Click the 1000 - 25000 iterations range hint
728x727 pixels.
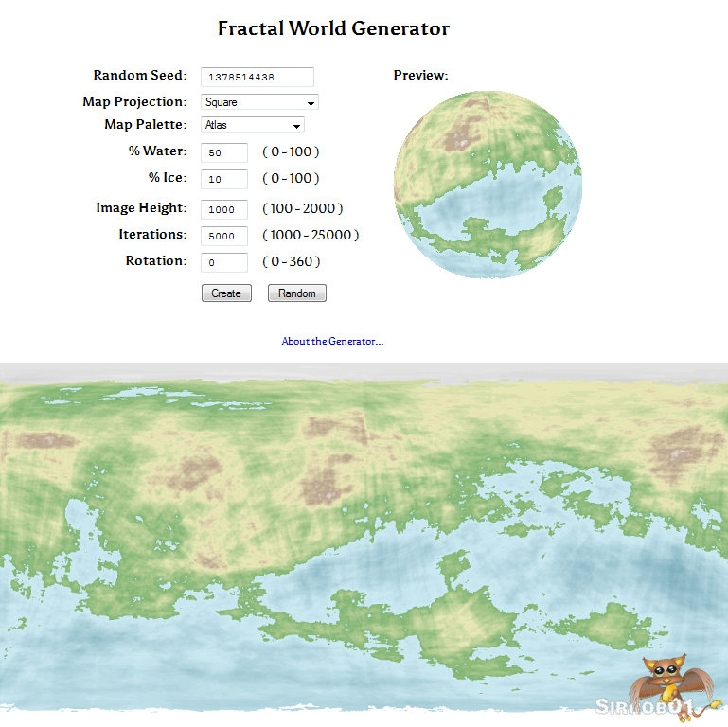(311, 235)
